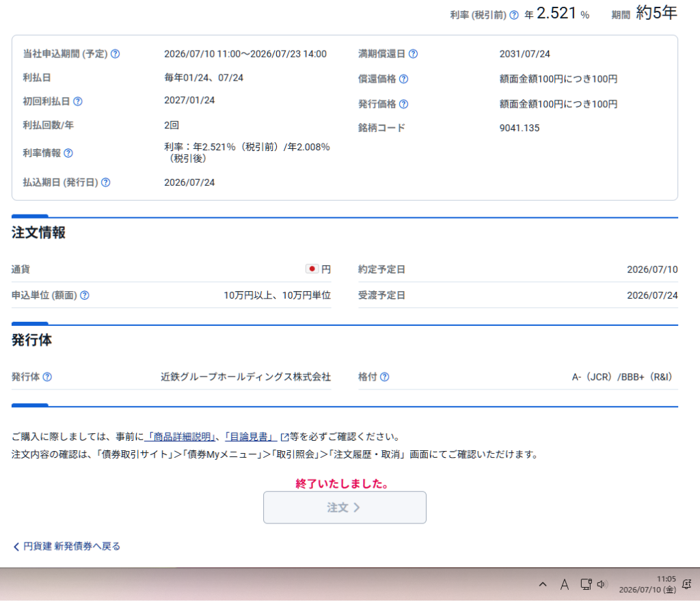
Task: Open help icon beside 満期償還日
Action: click(x=414, y=54)
